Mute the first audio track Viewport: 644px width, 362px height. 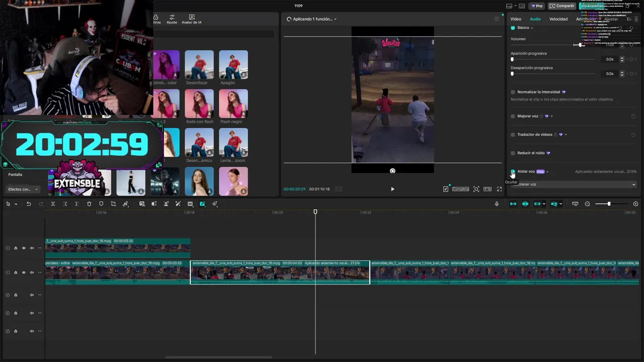(32, 295)
